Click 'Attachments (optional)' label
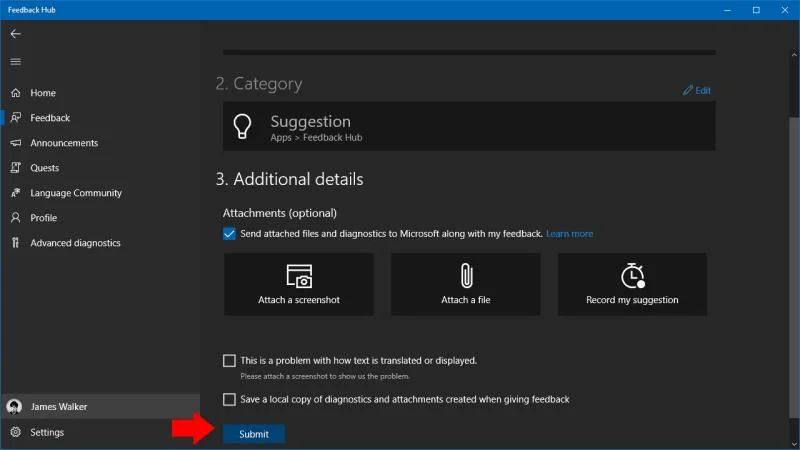The image size is (800, 450). 280,213
